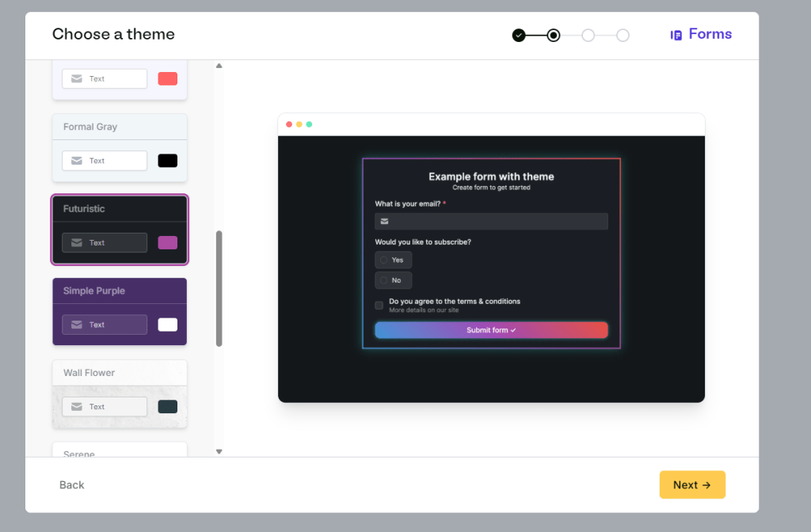Check the terms & conditions checkbox
This screenshot has width=811, height=532.
coord(379,305)
